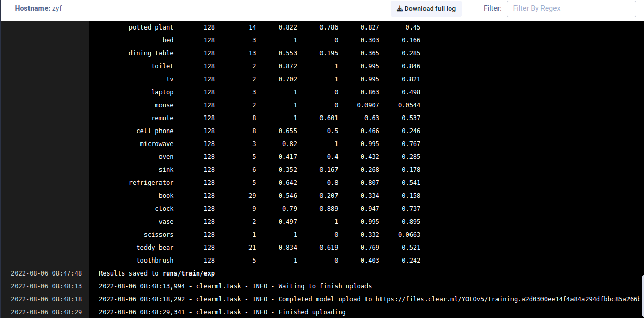Screen dimensions: 644x318
Task: Click value 0.498 in the laptop row
Action: point(411,92)
